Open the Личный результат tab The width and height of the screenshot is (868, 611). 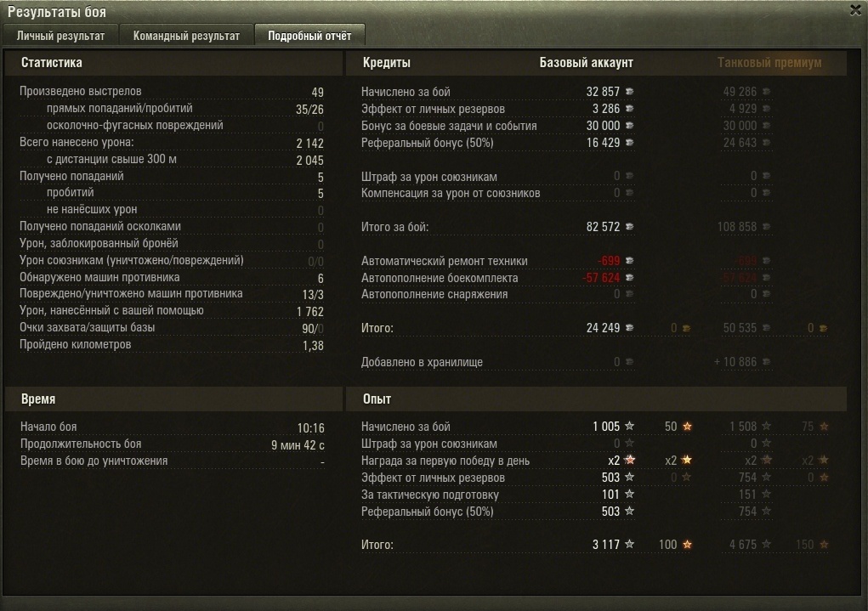[x=60, y=36]
